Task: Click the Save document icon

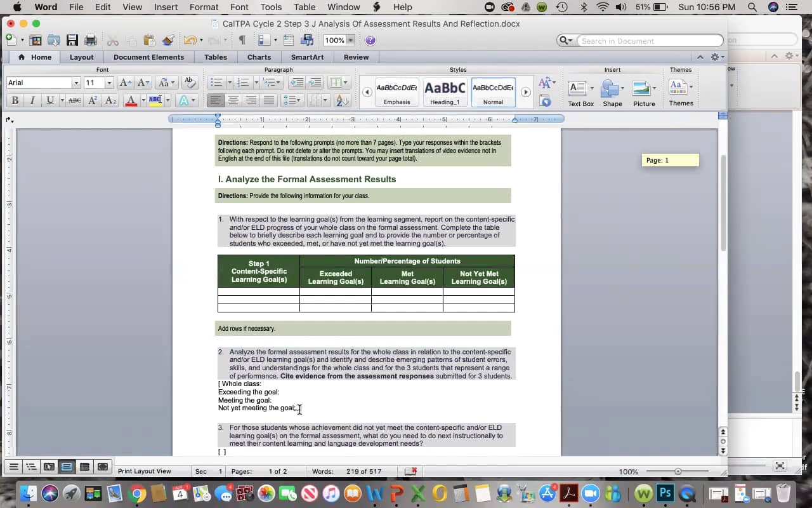Action: (x=72, y=40)
